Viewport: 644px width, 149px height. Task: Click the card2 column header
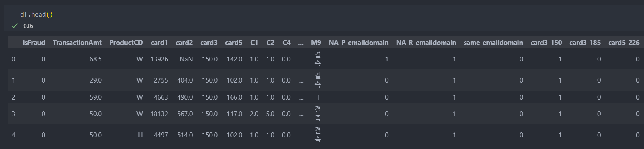pos(184,43)
